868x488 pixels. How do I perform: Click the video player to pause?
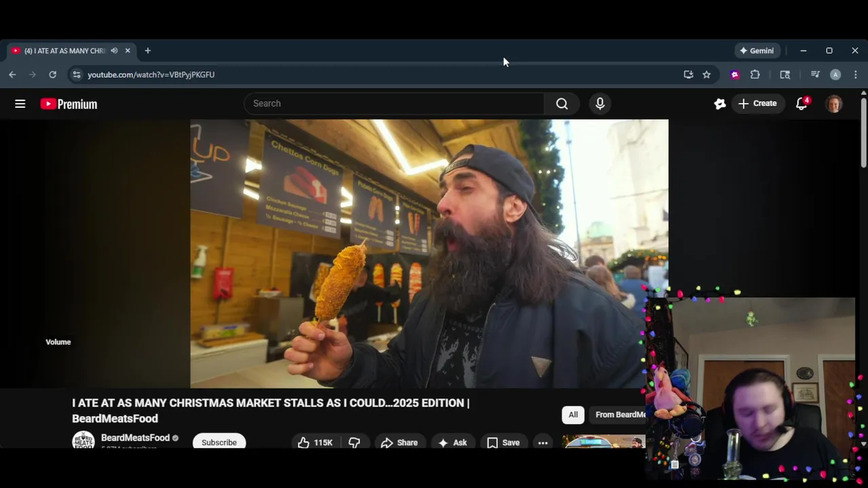coord(429,253)
